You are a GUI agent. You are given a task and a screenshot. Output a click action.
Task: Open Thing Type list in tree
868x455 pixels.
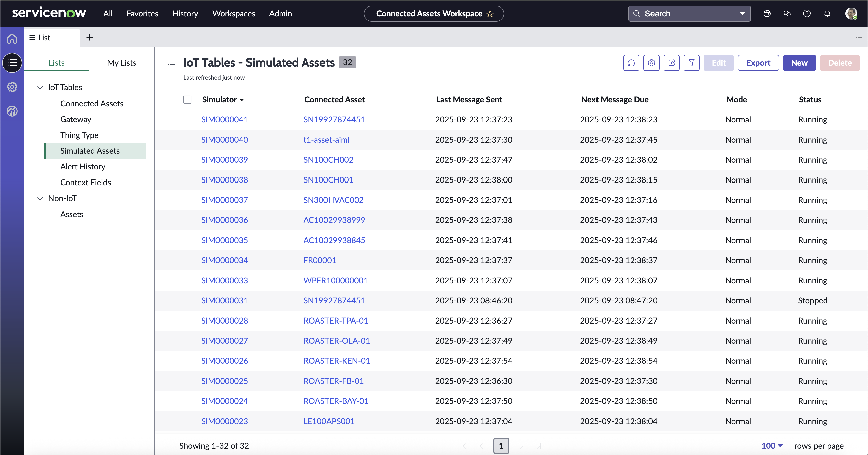click(80, 135)
